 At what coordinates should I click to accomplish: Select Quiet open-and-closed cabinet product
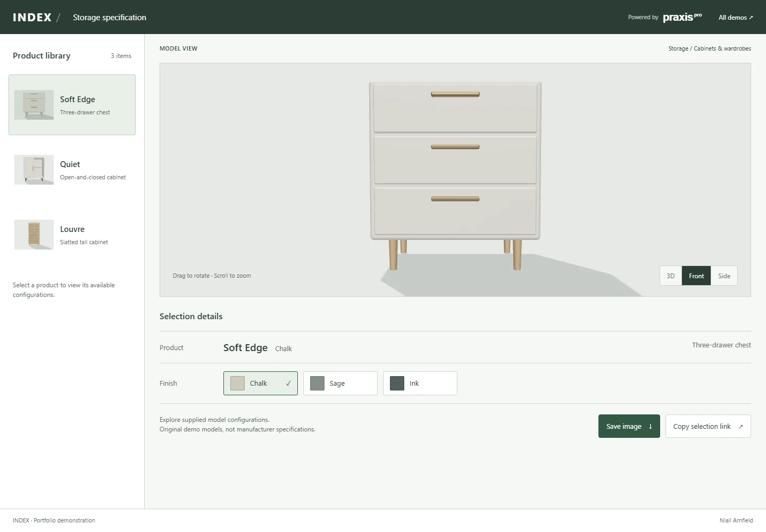[x=72, y=170]
